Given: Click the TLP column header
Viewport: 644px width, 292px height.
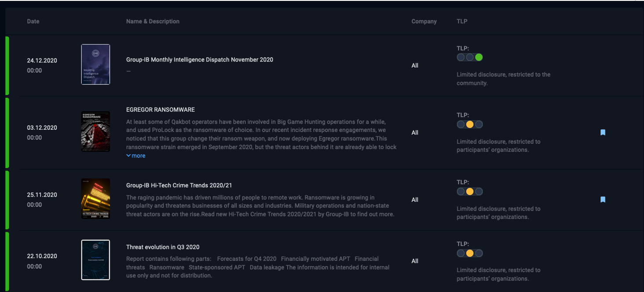Looking at the screenshot, I should pos(462,21).
